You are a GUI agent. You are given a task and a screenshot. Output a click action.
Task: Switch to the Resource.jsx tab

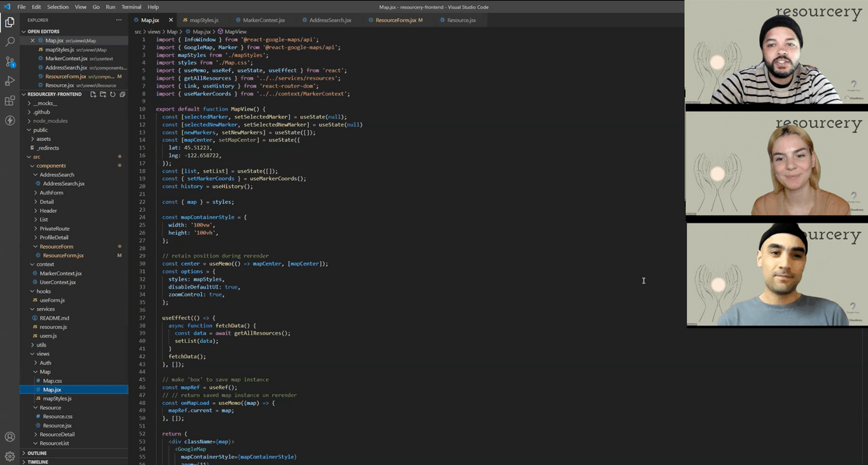point(461,20)
